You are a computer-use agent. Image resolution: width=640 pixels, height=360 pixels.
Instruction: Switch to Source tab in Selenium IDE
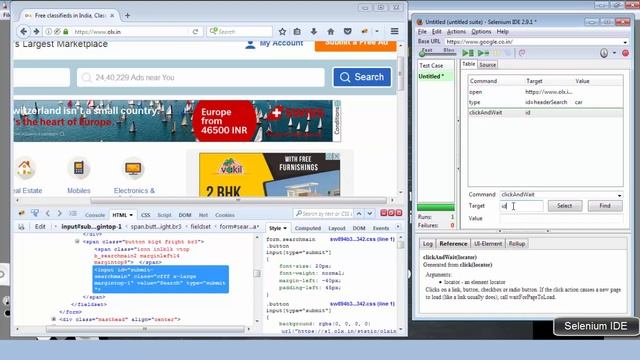tap(487, 65)
